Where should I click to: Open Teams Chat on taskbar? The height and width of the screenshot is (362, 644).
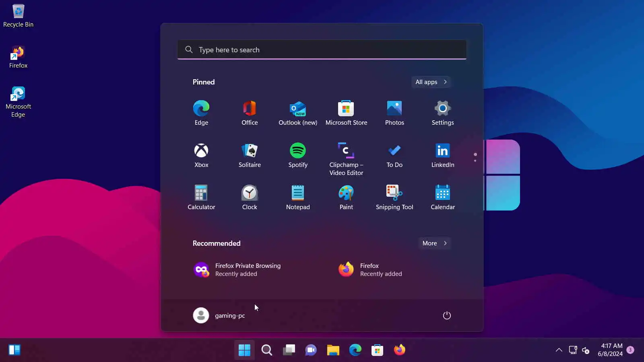click(311, 350)
